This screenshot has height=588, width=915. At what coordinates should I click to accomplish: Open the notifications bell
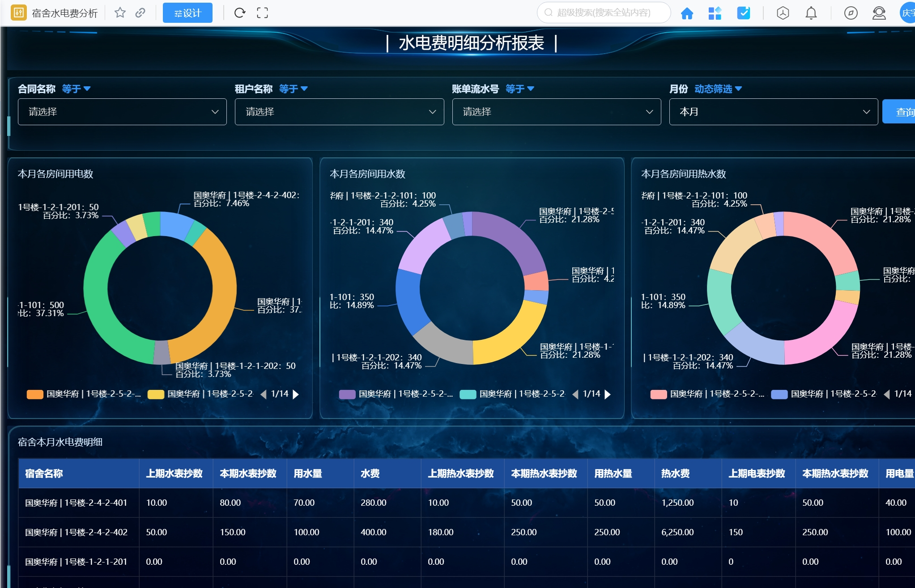[x=811, y=13]
